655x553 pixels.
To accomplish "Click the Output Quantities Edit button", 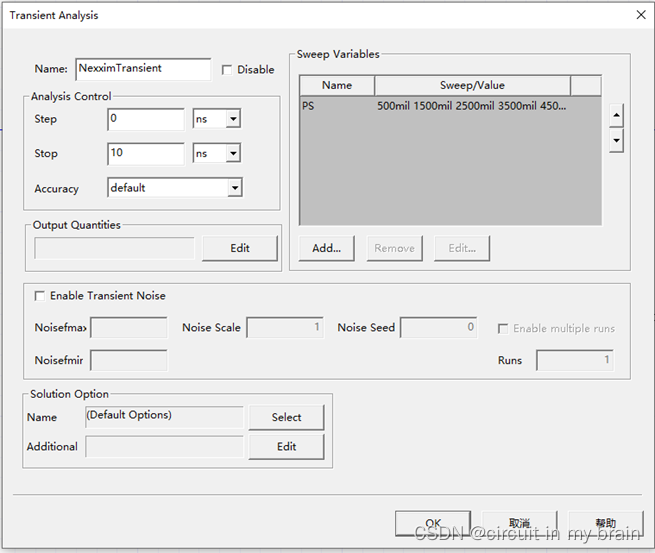I will tap(240, 248).
